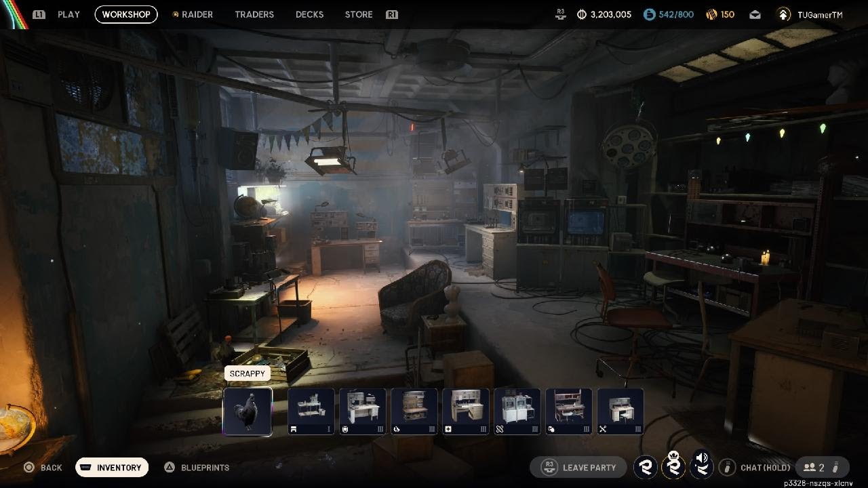Open the crossed-tools gunsmith station tile
868x488 pixels.
coord(620,411)
